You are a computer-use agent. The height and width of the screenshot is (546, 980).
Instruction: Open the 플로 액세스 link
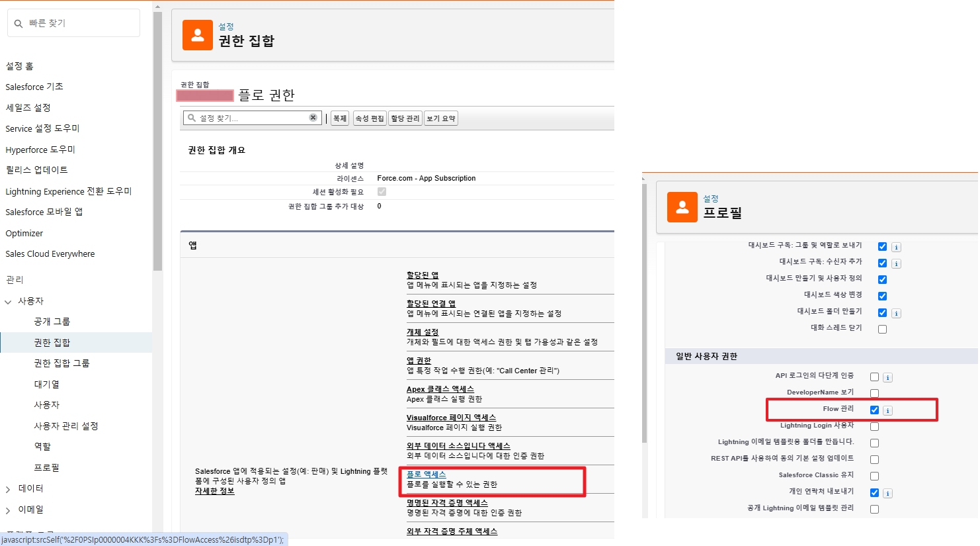click(427, 475)
